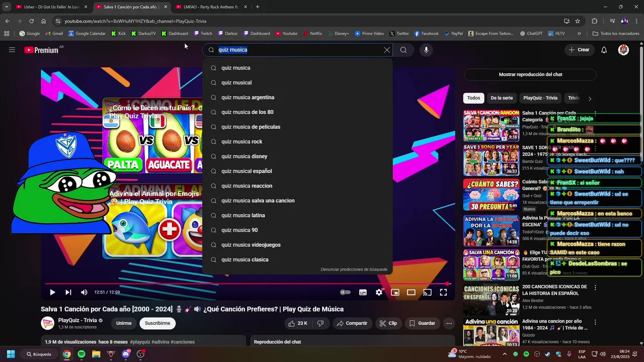Save video with Guardar button
Screen dimensions: 644x362
[x=422, y=323]
